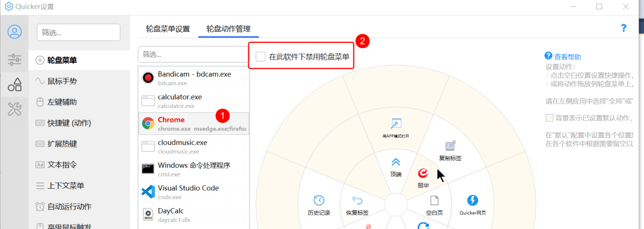Open the 扩展热键 settings section
This screenshot has width=644, height=229.
coord(79,144)
